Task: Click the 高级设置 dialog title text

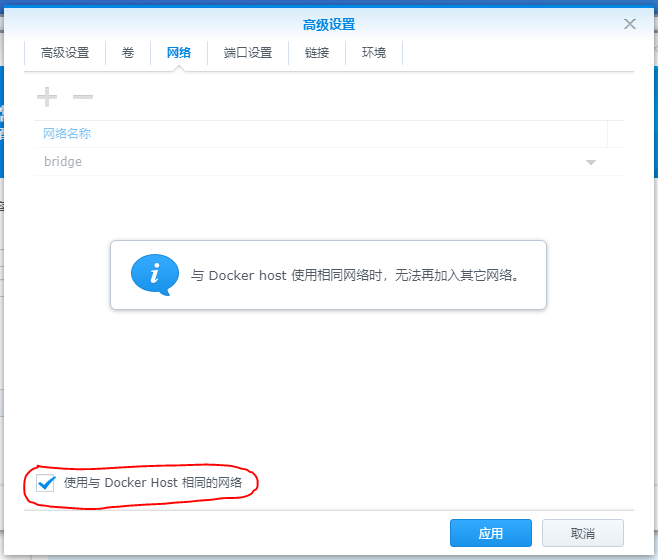Action: pyautogui.click(x=329, y=24)
